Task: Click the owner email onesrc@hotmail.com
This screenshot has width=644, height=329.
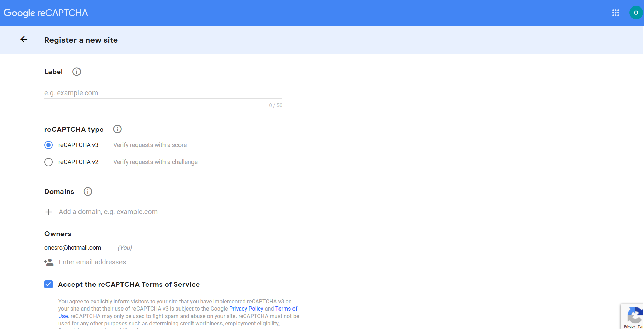Action: (73, 248)
